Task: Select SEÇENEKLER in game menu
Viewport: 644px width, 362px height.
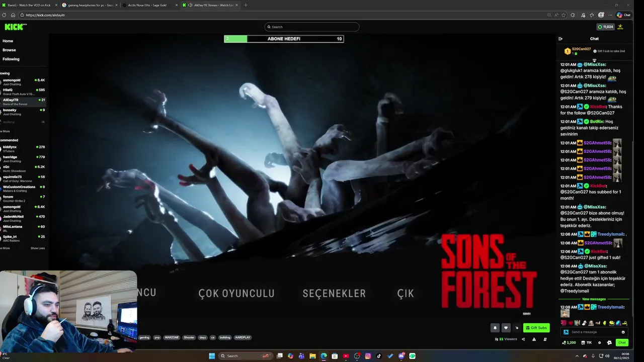Action: [334, 293]
